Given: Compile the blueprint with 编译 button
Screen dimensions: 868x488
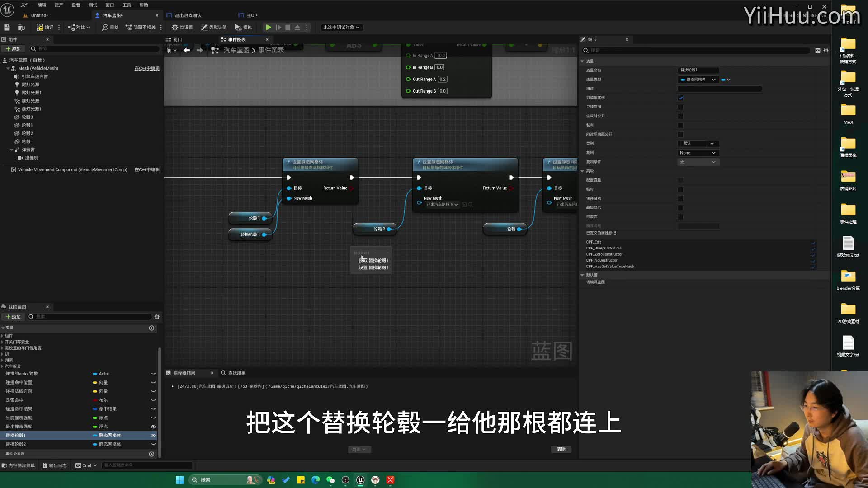Looking at the screenshot, I should pos(45,28).
